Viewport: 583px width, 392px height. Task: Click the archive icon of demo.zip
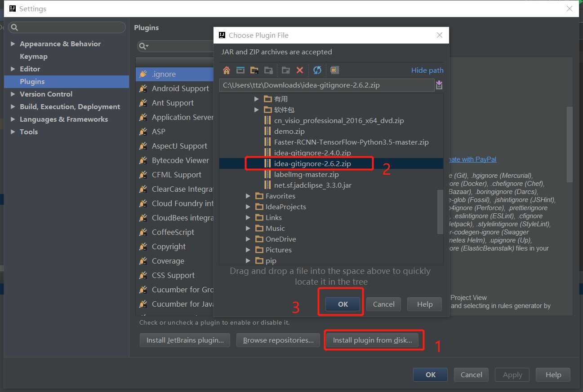point(267,132)
